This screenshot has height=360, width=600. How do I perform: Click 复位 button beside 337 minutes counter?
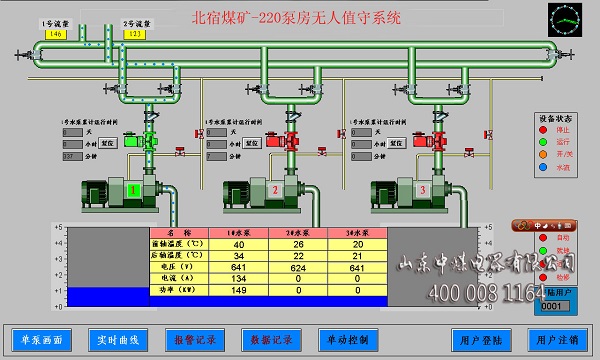(108, 143)
